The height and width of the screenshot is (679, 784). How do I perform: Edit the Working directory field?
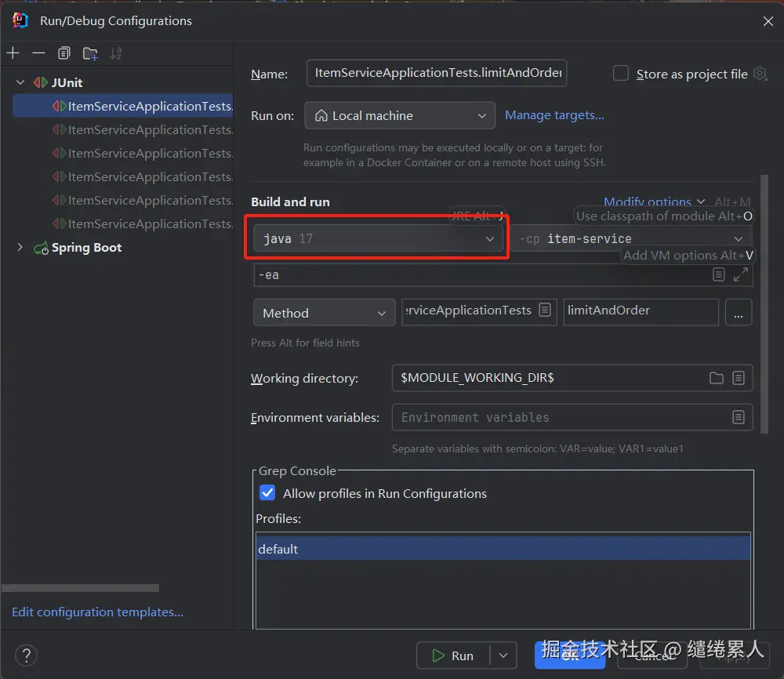(550, 378)
